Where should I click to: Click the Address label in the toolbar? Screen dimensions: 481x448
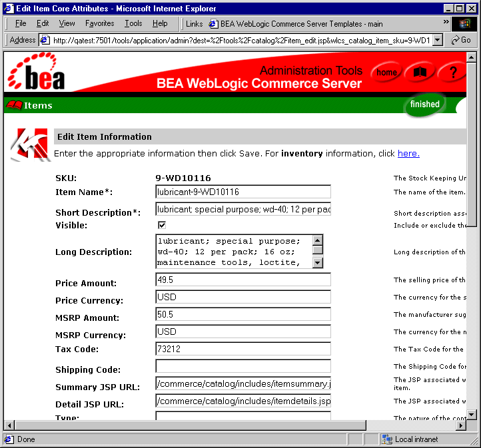point(23,40)
